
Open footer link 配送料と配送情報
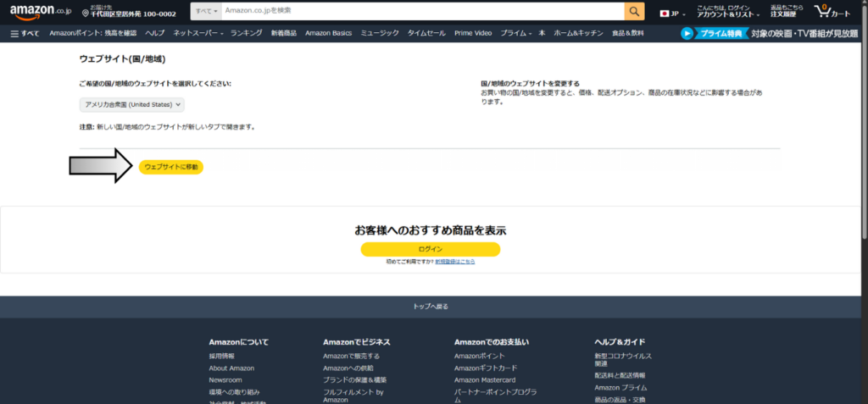(x=620, y=375)
